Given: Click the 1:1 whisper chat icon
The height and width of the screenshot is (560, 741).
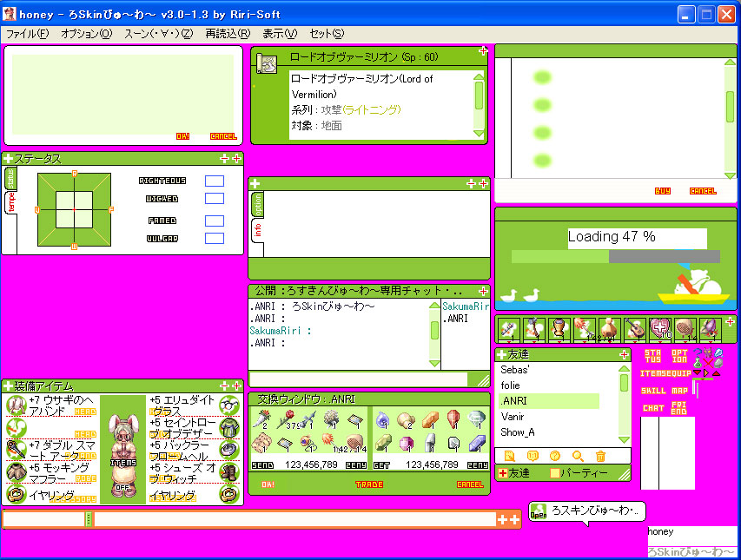Looking at the screenshot, I should [533, 456].
